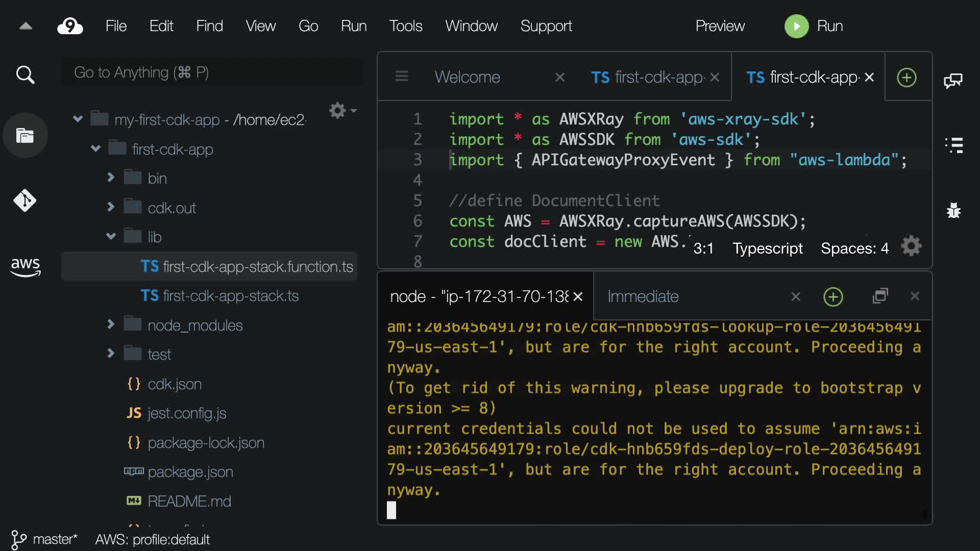
Task: Open the Source Control git panel icon
Action: tap(25, 201)
